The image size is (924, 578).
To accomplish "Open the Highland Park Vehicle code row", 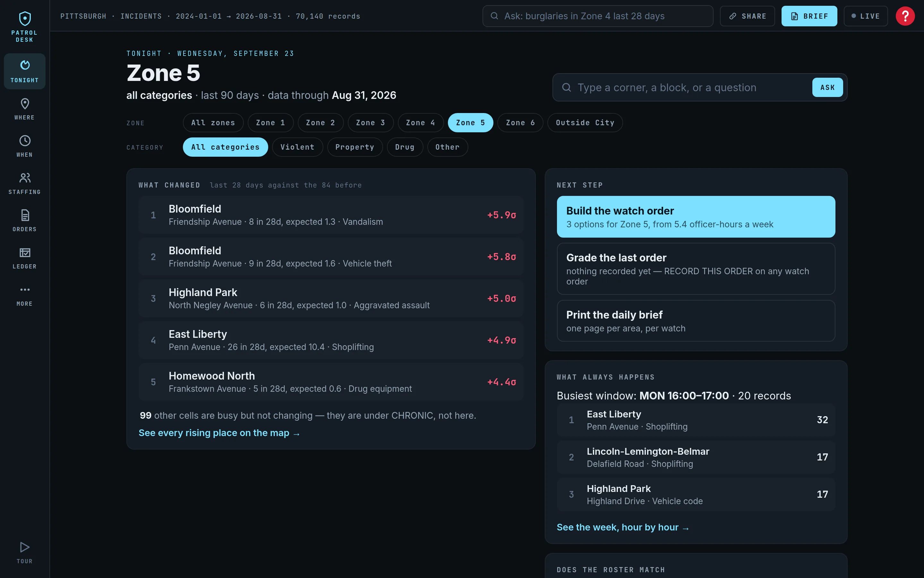I will 696,494.
